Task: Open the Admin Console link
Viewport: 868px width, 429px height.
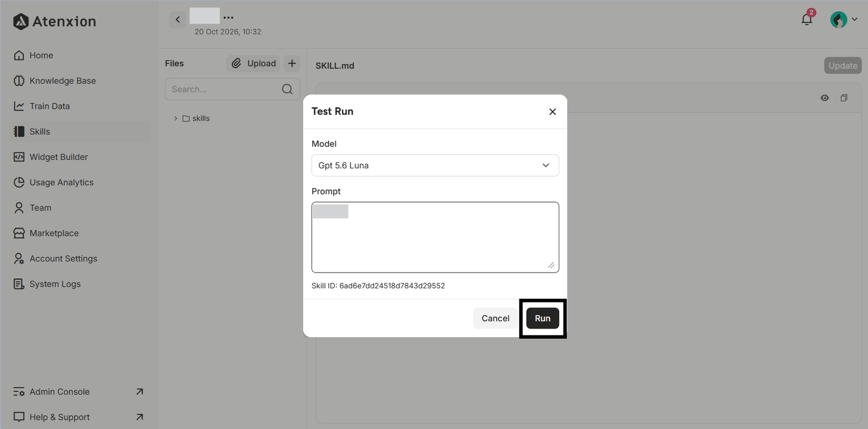Action: point(79,392)
